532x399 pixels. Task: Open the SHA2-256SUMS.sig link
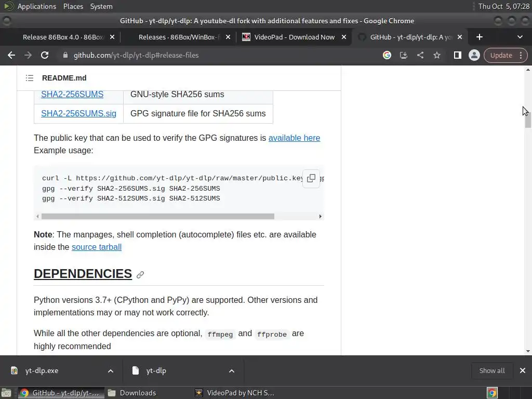click(79, 113)
